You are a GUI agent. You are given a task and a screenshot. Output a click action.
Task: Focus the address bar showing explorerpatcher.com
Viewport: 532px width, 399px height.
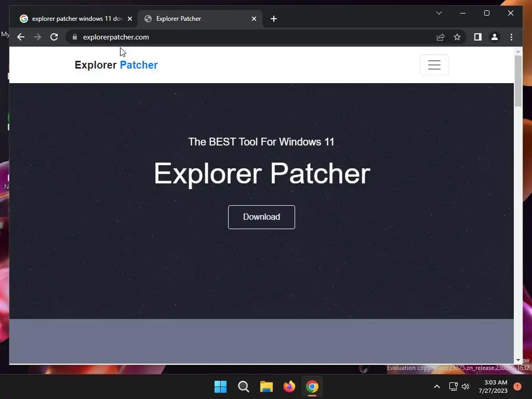(251, 37)
